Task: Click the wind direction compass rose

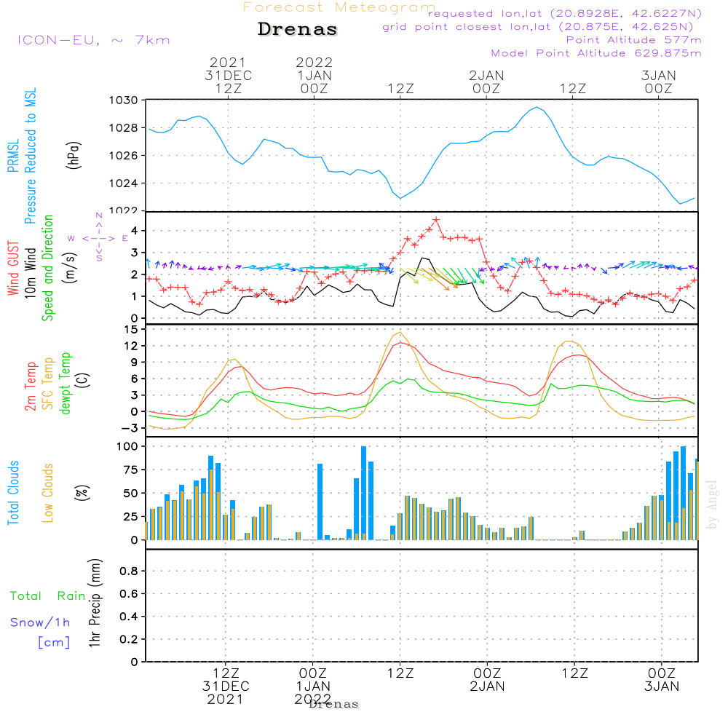Action: 98,238
